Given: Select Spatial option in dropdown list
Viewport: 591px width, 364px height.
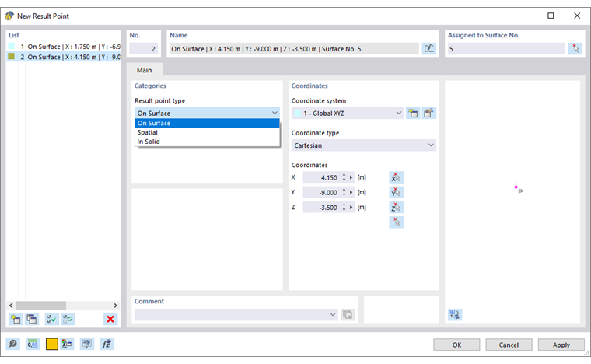Looking at the screenshot, I should point(208,132).
